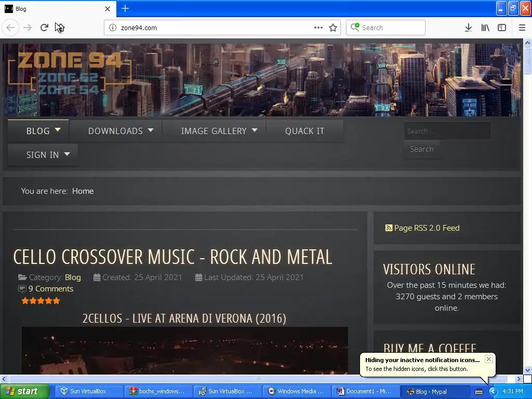This screenshot has height=399, width=532.
Task: Click the VISITORS ONLINE heading
Action: click(x=429, y=270)
